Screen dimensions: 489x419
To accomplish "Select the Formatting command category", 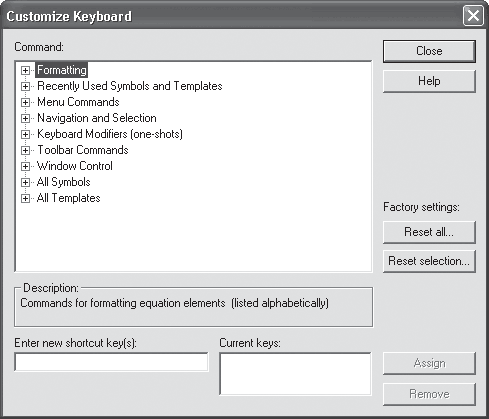I will pos(62,70).
